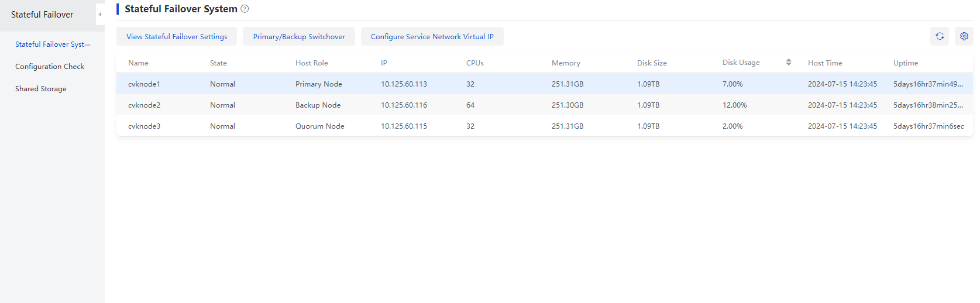Click the 2.00% disk usage value
The width and height of the screenshot is (980, 303).
(733, 126)
